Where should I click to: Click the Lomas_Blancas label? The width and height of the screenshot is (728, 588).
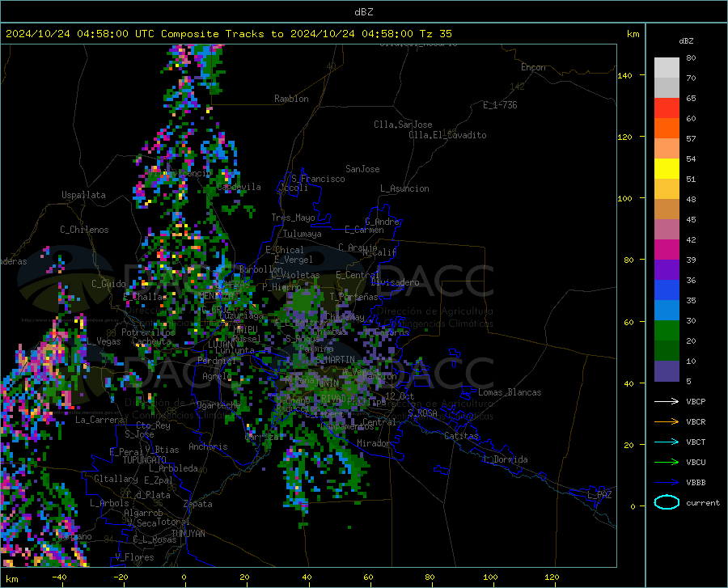pyautogui.click(x=510, y=392)
